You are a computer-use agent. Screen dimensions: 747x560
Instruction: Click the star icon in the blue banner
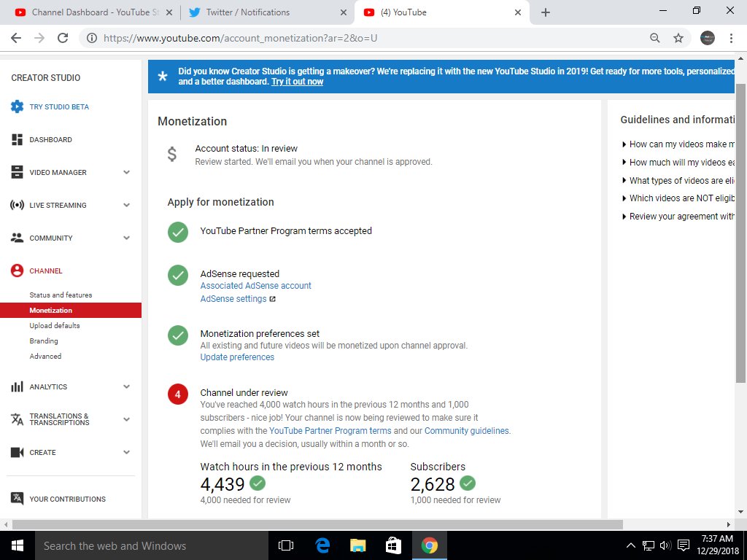pos(163,76)
